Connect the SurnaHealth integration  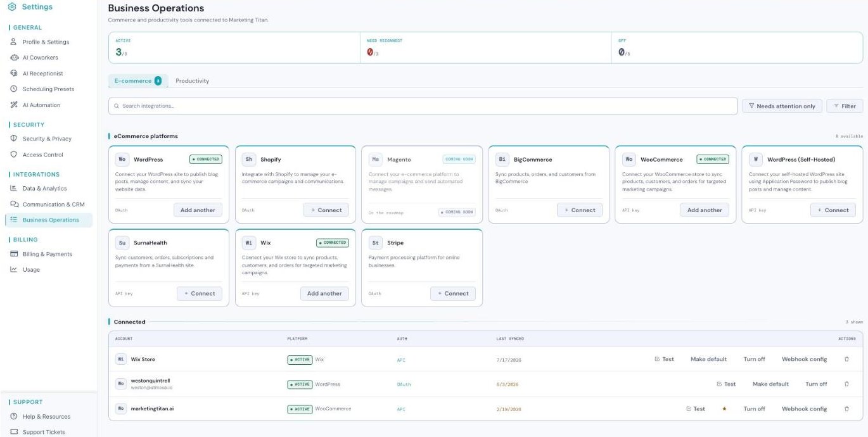coord(199,293)
